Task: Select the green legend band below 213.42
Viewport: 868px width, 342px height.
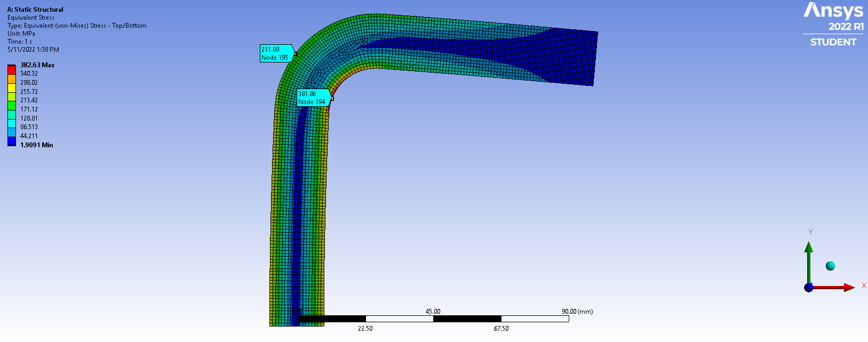Action: tap(12, 105)
